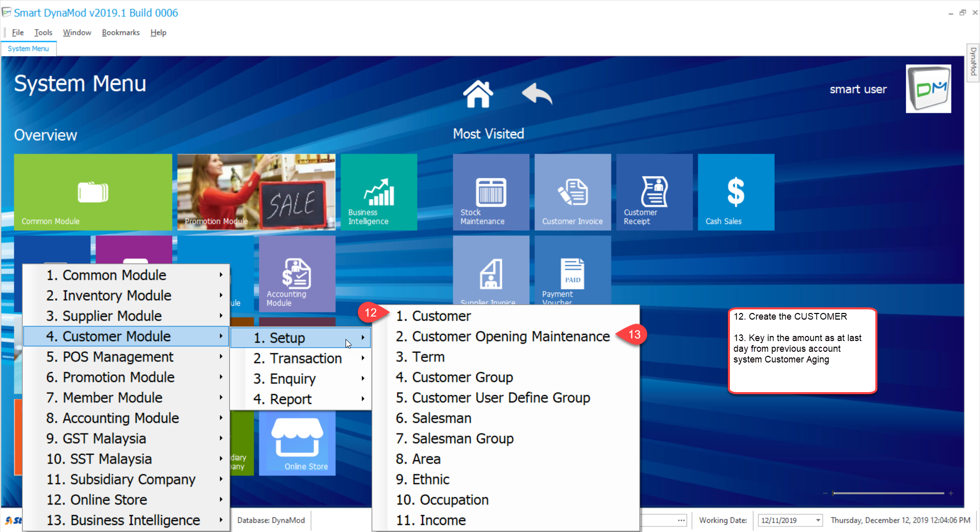Open the Tools menu
Image resolution: width=980 pixels, height=532 pixels.
43,32
